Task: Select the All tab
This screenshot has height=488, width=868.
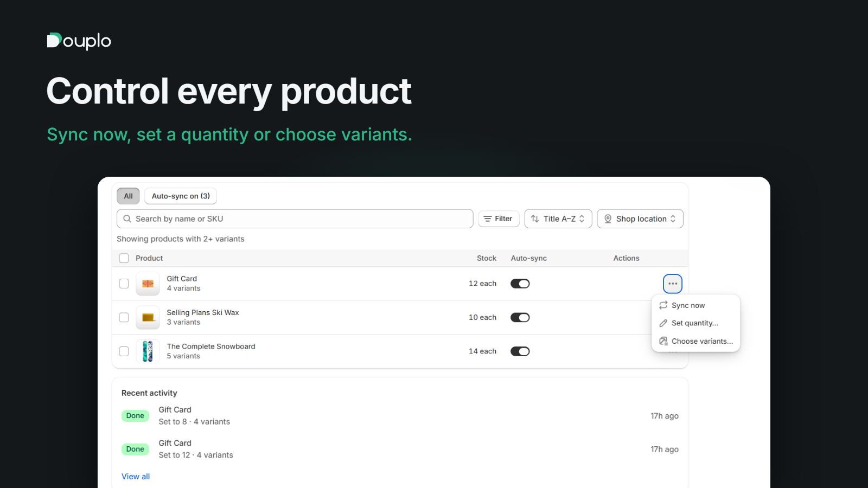Action: (x=129, y=196)
